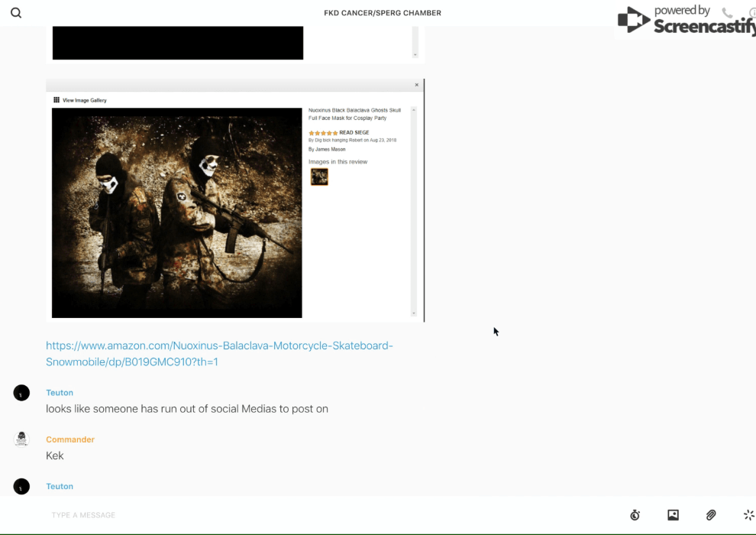756x535 pixels.
Task: Open the conversation search magnifier icon
Action: [16, 13]
